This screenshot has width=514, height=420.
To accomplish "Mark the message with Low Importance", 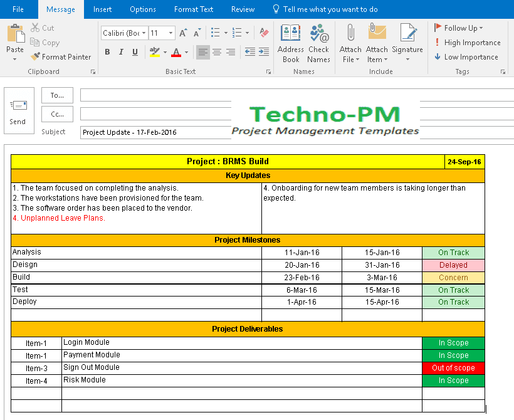I will point(466,57).
